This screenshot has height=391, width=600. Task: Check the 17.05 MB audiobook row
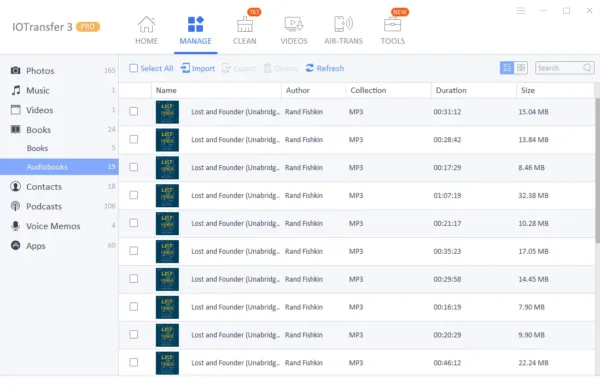(x=134, y=251)
